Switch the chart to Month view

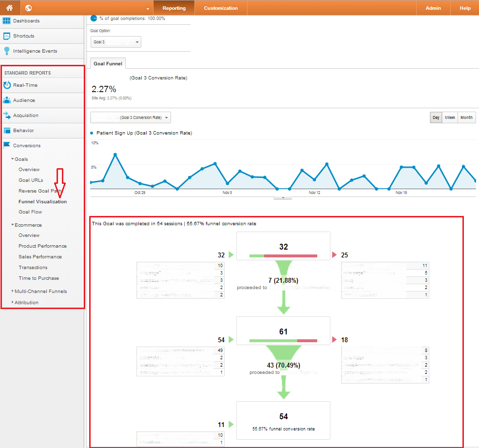(466, 117)
